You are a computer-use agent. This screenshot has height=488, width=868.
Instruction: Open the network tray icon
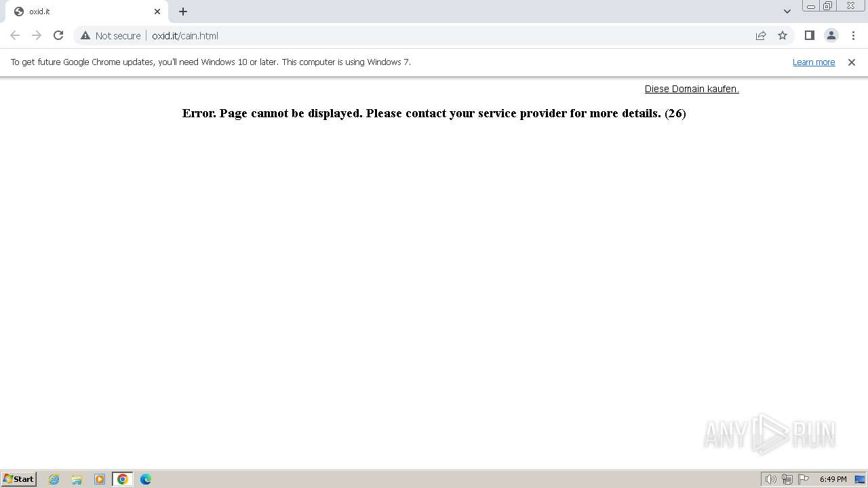787,479
